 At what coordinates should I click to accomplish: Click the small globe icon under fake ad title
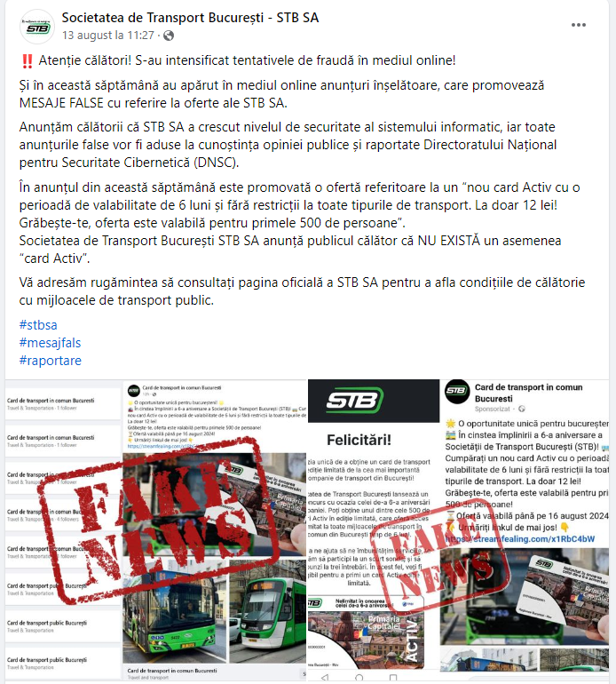tap(521, 410)
